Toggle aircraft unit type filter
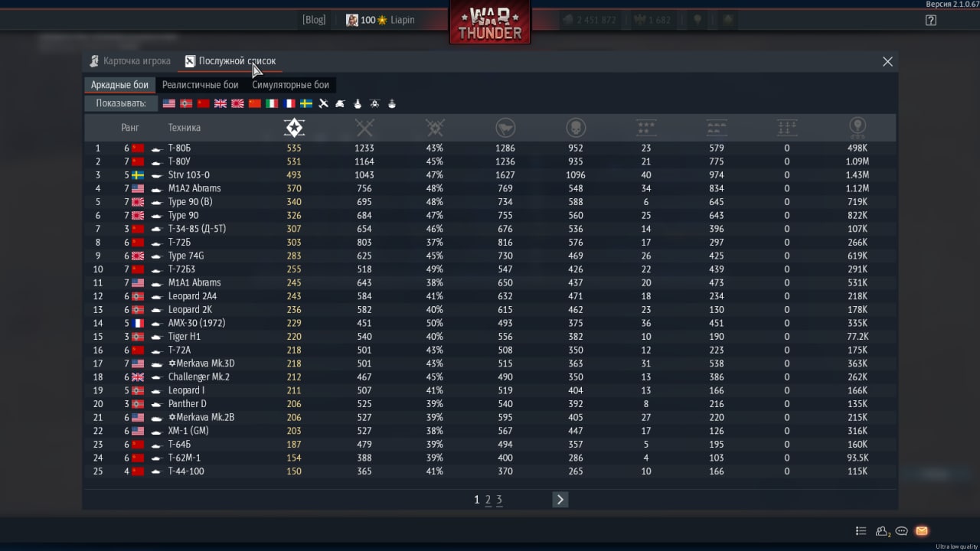 (323, 103)
